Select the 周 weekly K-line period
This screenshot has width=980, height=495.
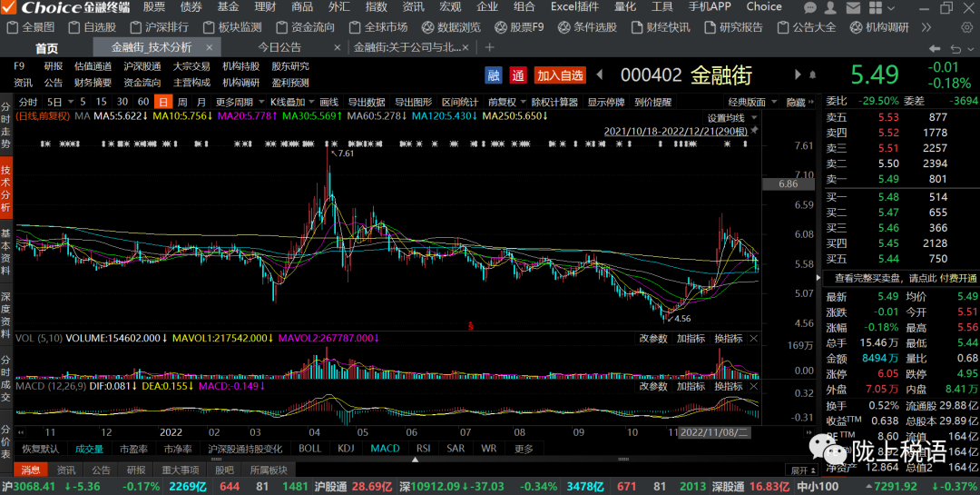(181, 102)
